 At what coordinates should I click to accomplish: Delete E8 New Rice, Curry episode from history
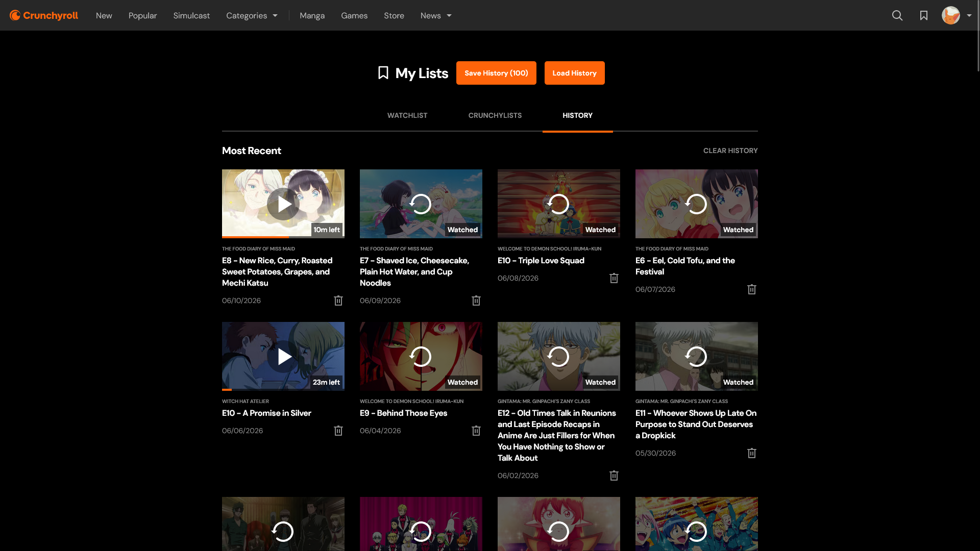pyautogui.click(x=338, y=300)
